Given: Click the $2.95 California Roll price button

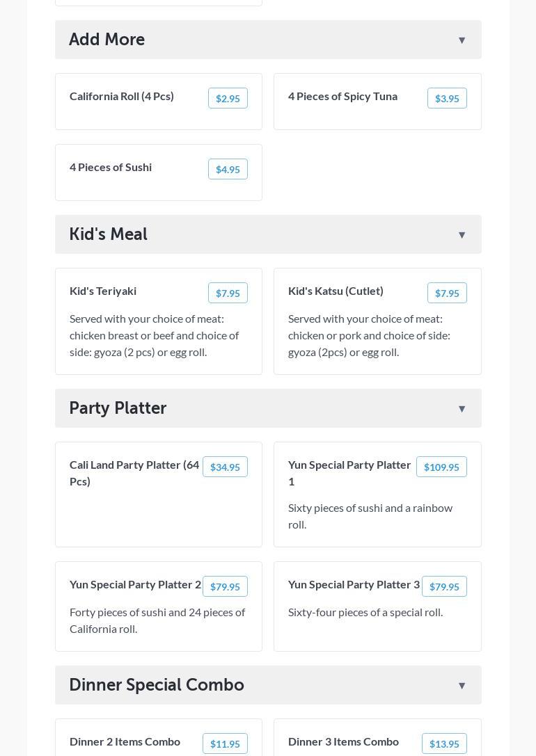Looking at the screenshot, I should point(228,99).
